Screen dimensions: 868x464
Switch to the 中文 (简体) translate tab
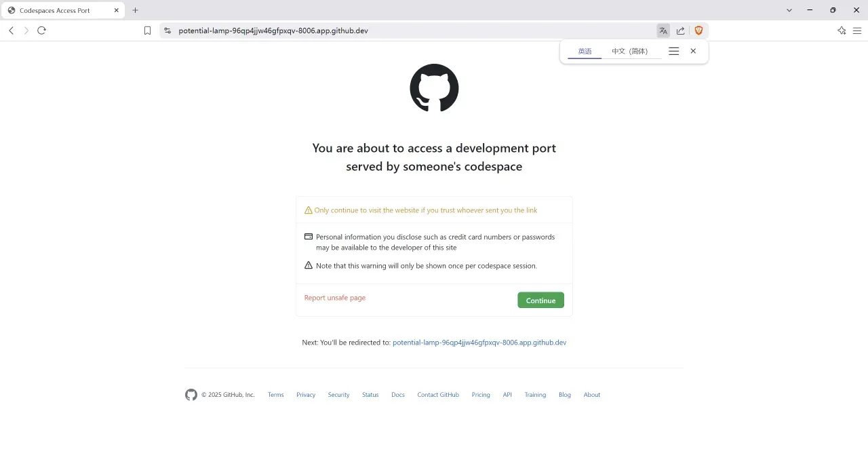point(629,52)
